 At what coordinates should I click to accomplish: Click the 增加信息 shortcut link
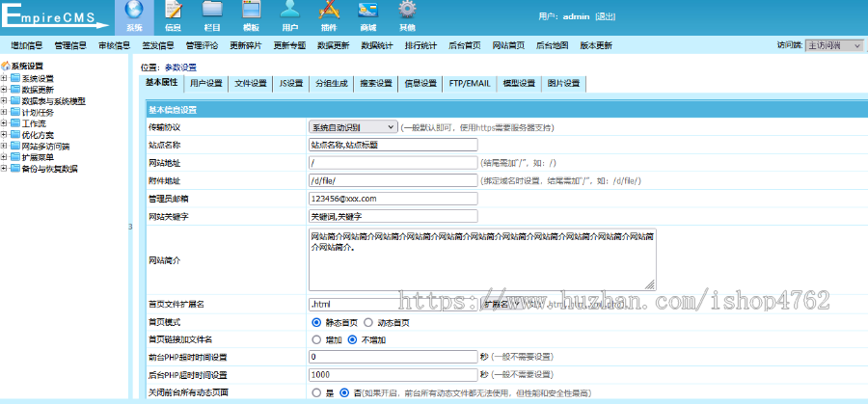click(x=27, y=45)
